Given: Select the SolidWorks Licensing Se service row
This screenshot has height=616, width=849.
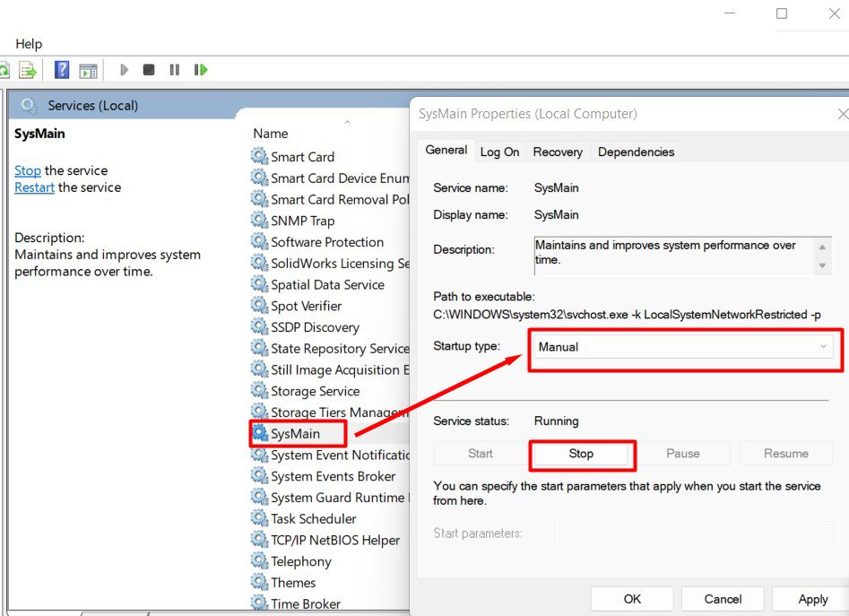Looking at the screenshot, I should [330, 263].
